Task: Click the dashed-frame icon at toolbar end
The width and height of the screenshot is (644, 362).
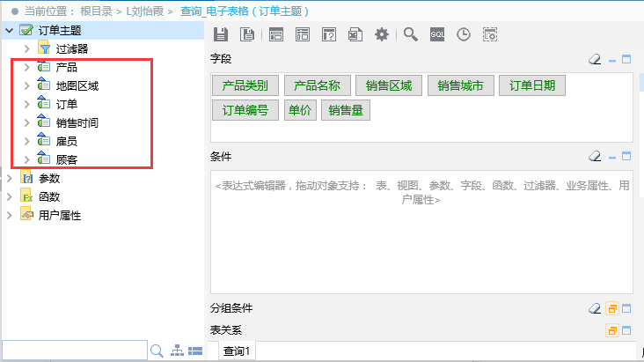Action: click(x=490, y=34)
